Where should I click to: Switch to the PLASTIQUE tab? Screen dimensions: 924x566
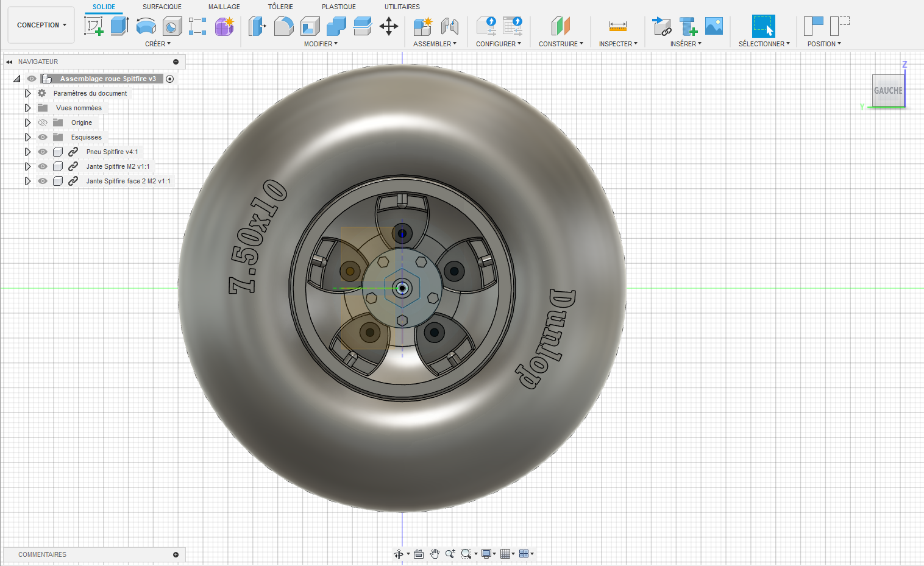pos(339,7)
